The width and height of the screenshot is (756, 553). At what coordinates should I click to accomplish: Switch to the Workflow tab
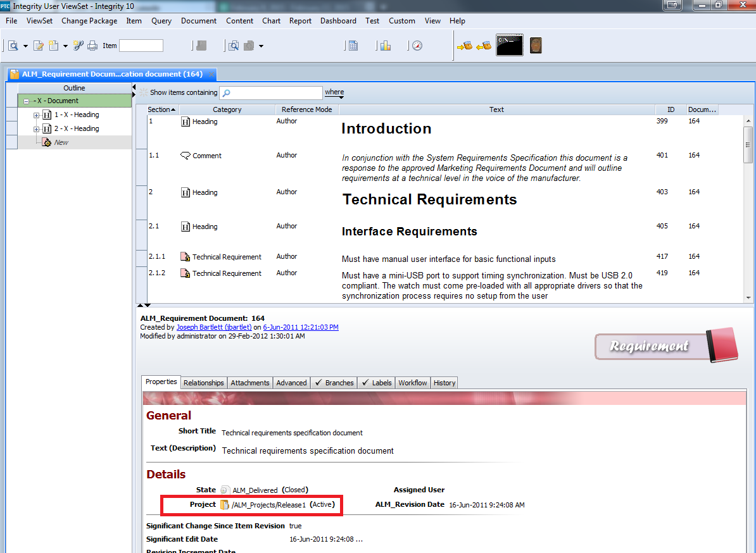(412, 383)
